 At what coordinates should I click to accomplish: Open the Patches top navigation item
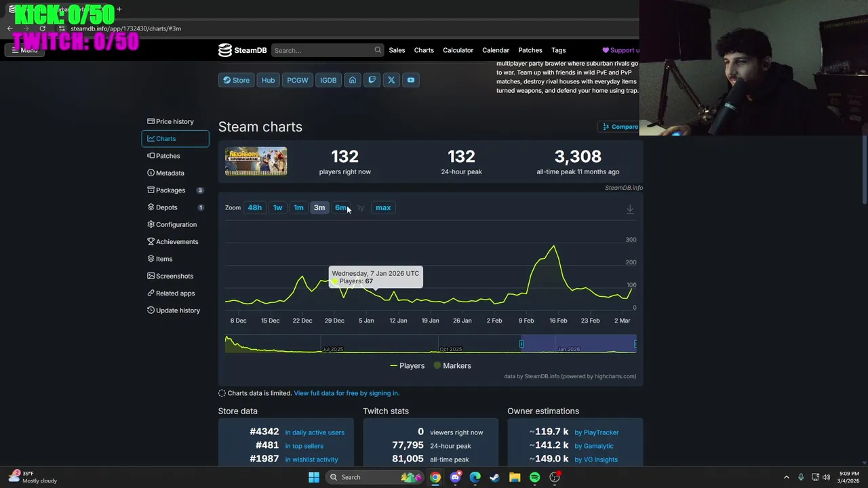[530, 50]
